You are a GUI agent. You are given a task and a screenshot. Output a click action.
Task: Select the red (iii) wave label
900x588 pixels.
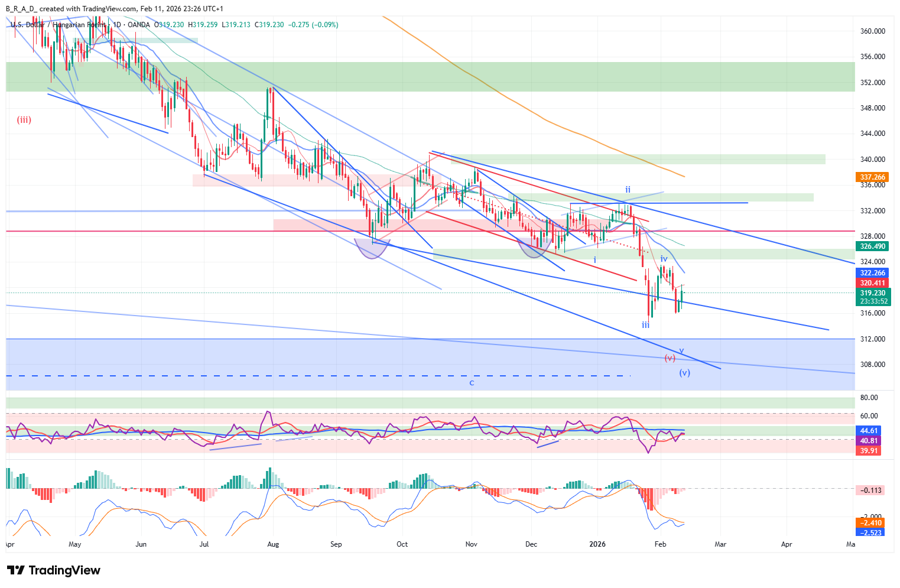(24, 120)
